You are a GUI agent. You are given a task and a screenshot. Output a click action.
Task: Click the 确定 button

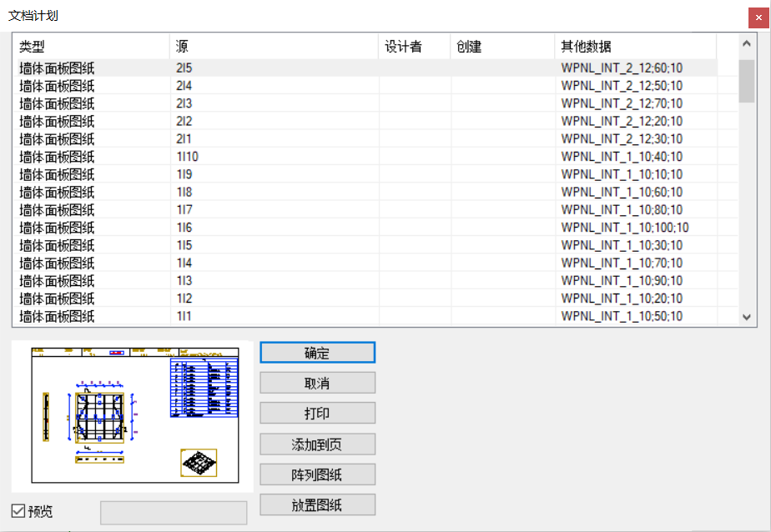coord(317,353)
